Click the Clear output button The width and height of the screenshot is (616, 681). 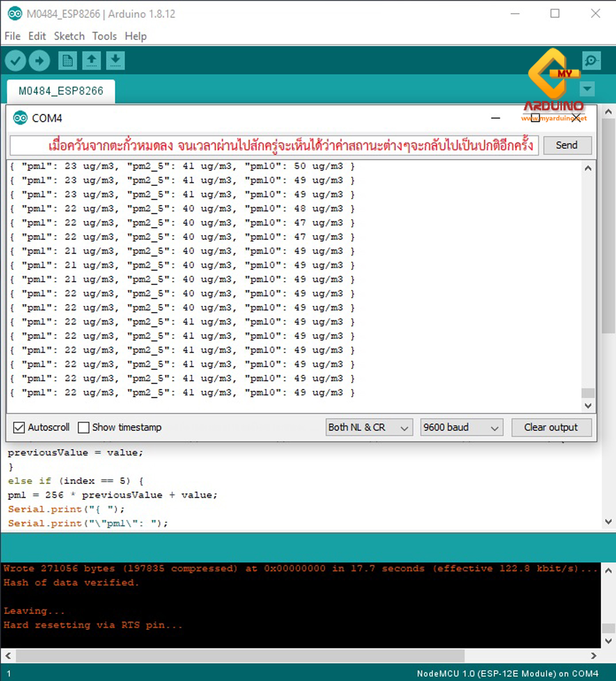point(551,427)
